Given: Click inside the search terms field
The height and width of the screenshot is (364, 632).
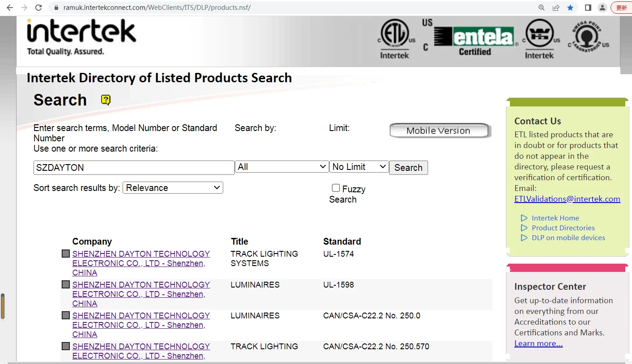Looking at the screenshot, I should coord(133,167).
